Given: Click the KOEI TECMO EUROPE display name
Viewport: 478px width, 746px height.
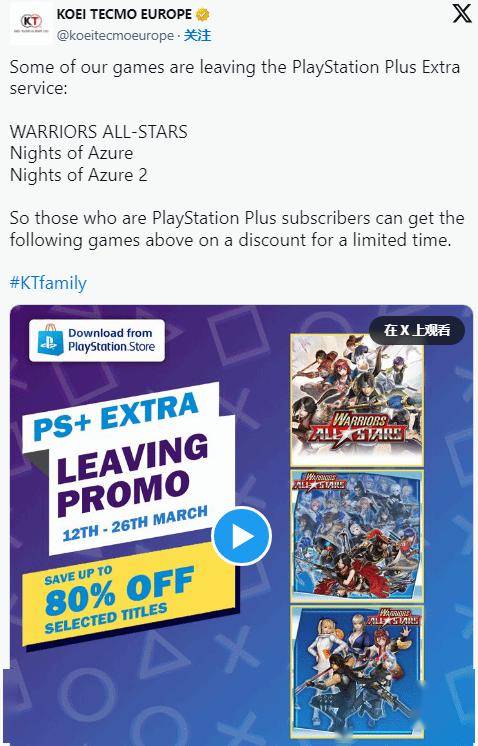Looking at the screenshot, I should point(125,14).
